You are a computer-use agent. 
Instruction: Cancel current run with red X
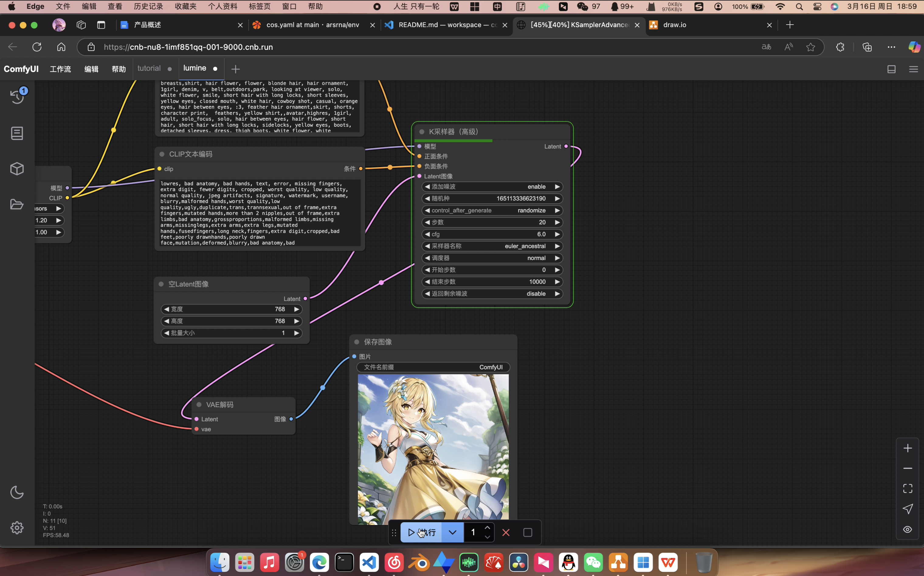[x=506, y=532]
